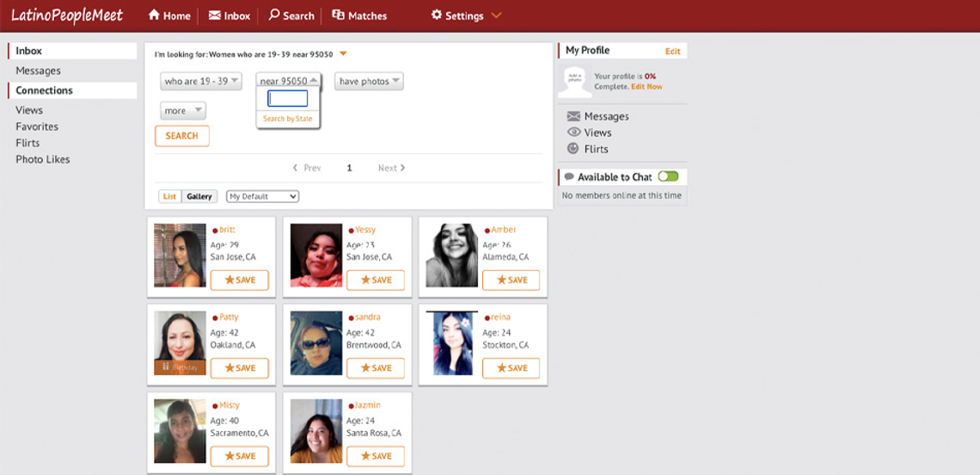Click the Inbox envelope icon in navbar
980x475 pixels.
(214, 15)
